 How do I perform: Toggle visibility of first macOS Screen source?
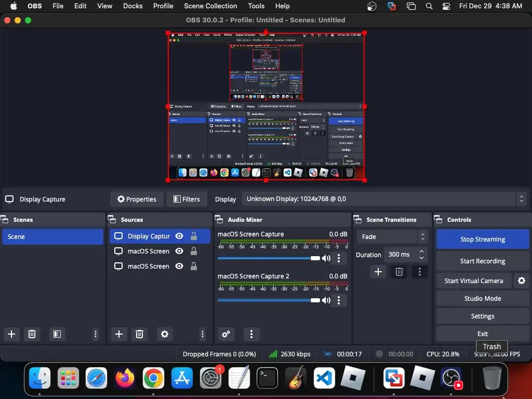tap(179, 251)
